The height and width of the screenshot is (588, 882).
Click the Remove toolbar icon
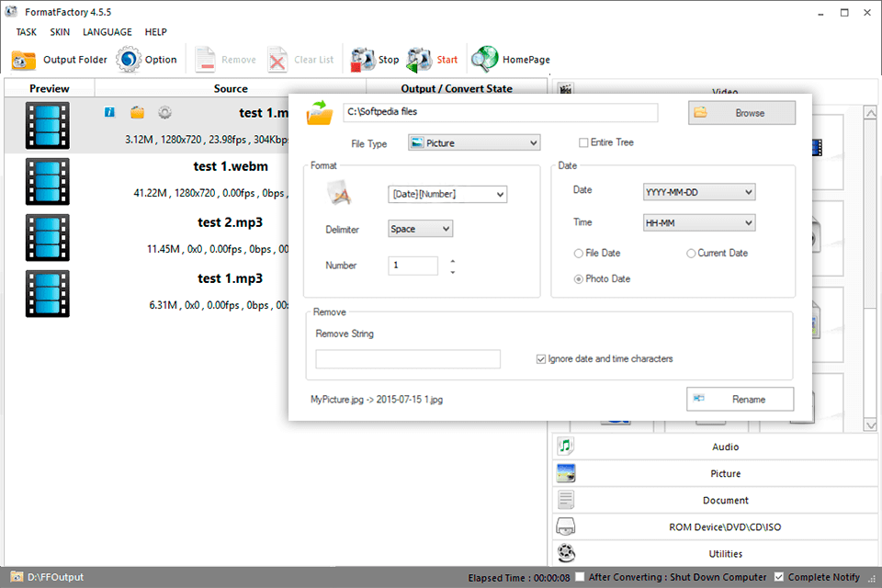(205, 60)
